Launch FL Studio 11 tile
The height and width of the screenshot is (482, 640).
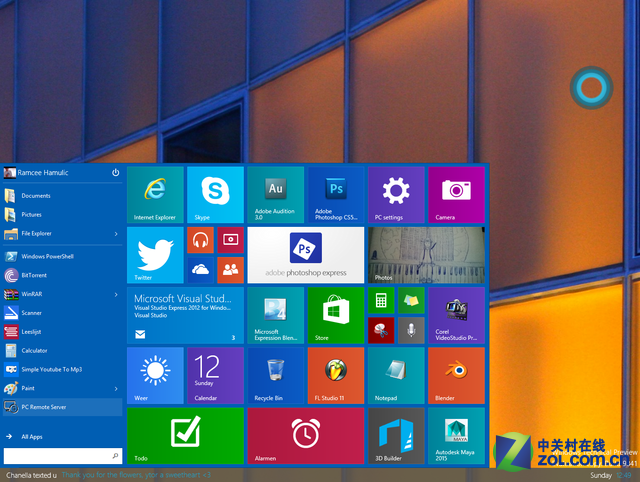click(336, 375)
